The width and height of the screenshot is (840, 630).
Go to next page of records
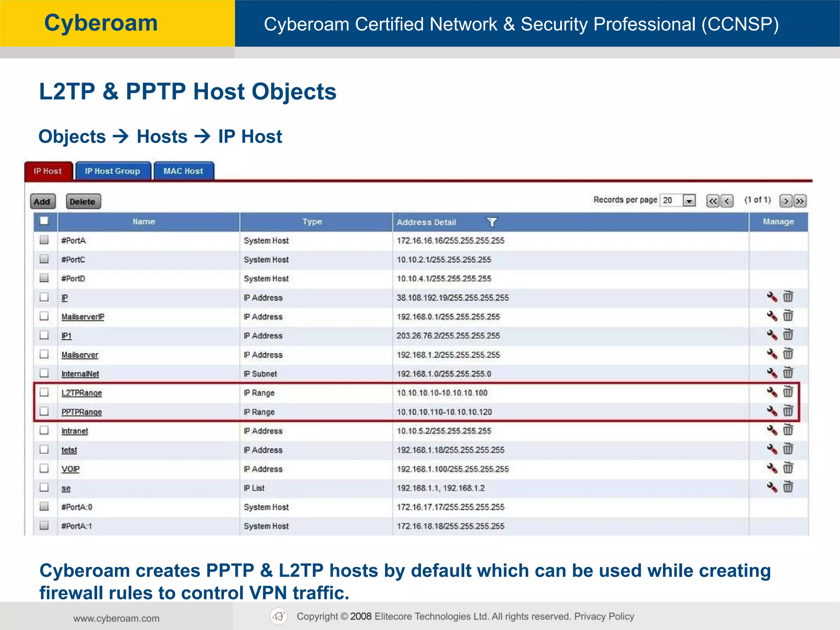click(786, 201)
